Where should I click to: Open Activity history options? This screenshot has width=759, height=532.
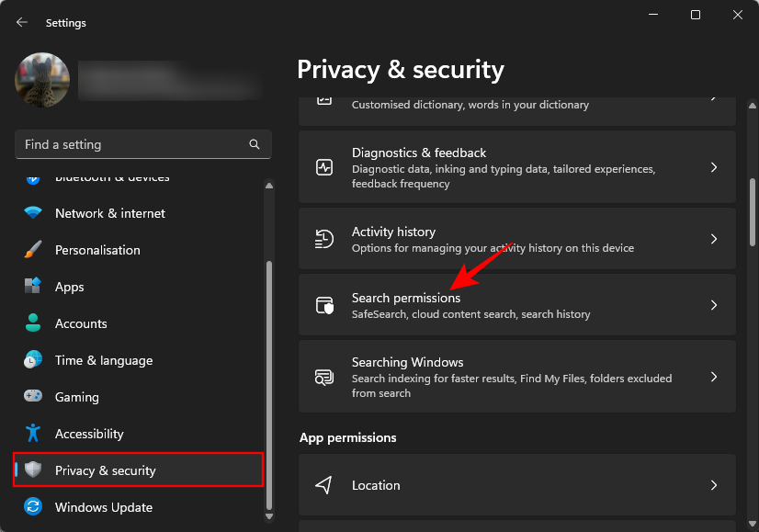click(517, 239)
